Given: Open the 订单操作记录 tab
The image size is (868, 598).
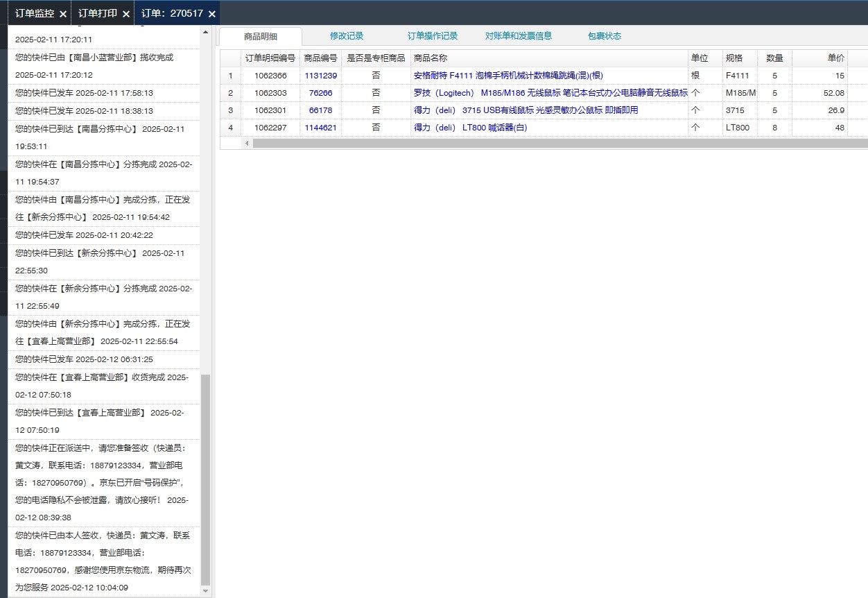Looking at the screenshot, I should (x=433, y=36).
